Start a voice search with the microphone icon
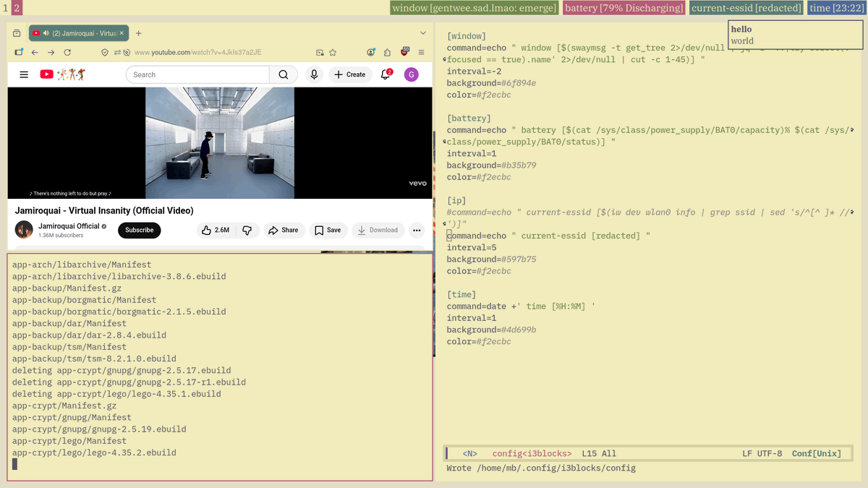This screenshot has width=868, height=488. tap(314, 74)
